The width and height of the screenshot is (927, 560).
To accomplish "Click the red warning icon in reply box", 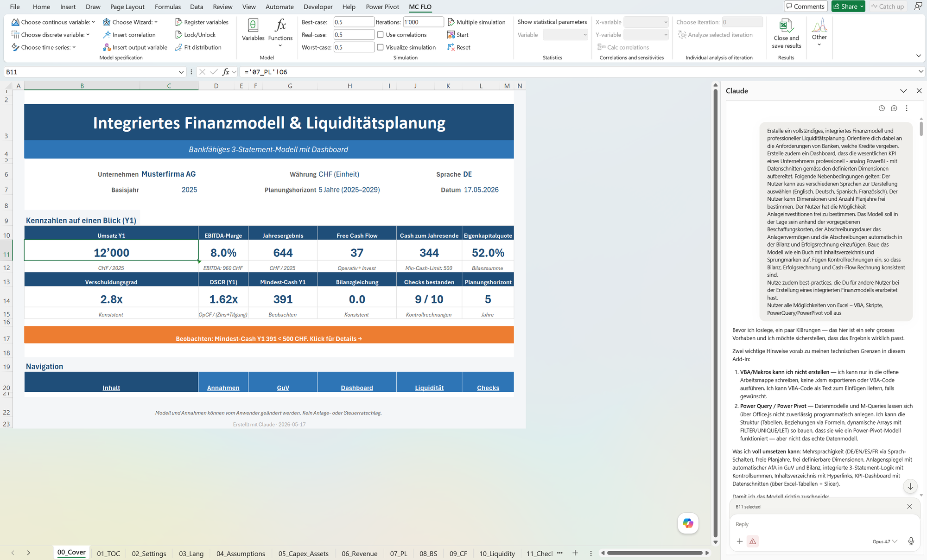I will [x=753, y=541].
